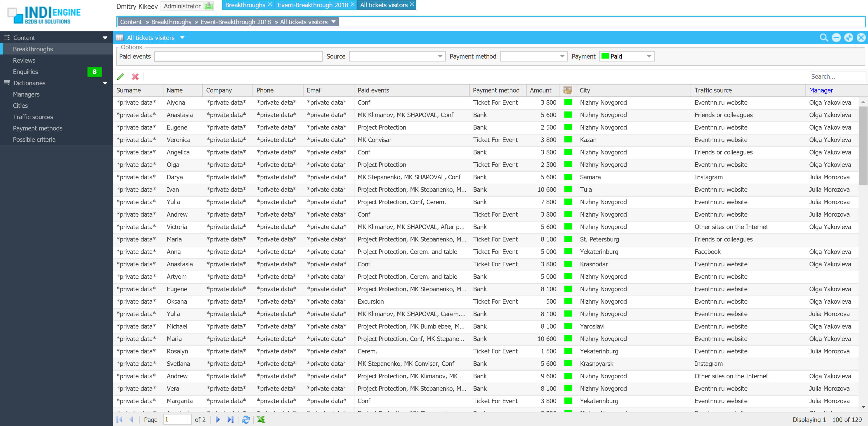Click the red X delete icon

(x=135, y=76)
